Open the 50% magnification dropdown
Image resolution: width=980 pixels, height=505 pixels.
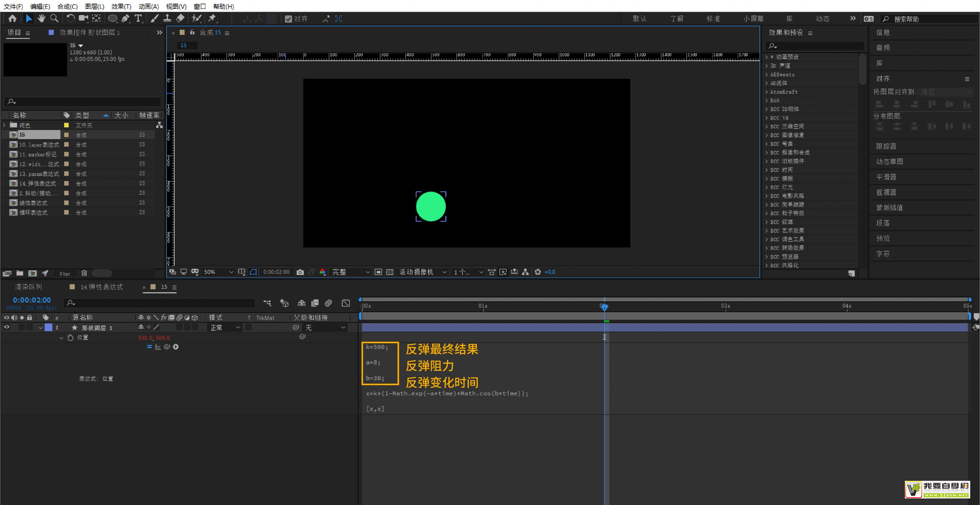[x=218, y=272]
